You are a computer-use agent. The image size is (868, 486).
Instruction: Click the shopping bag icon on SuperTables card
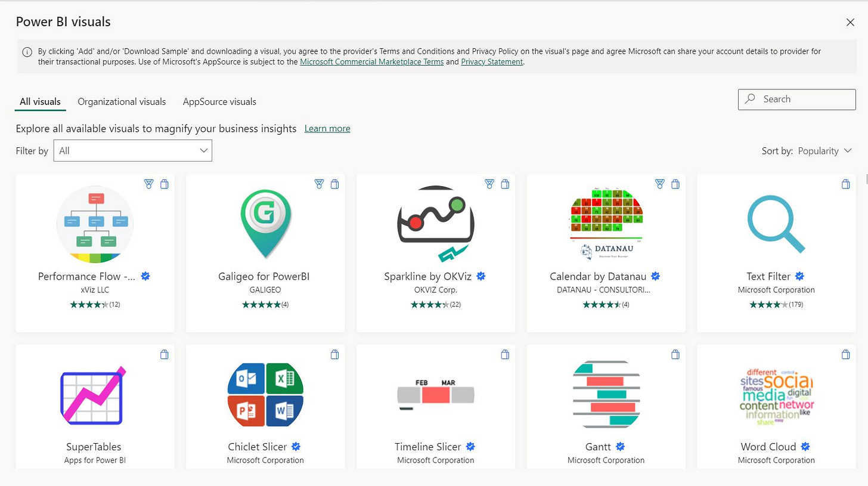(x=165, y=355)
